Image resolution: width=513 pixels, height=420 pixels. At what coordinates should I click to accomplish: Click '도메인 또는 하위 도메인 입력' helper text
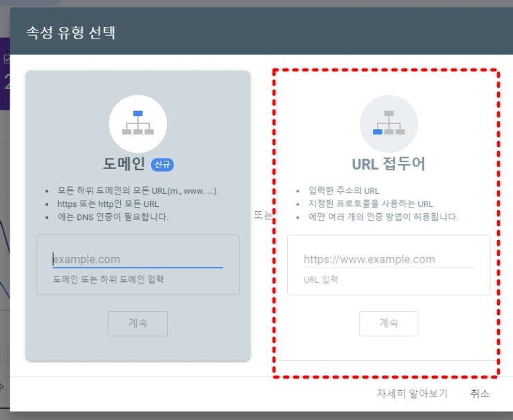click(108, 279)
